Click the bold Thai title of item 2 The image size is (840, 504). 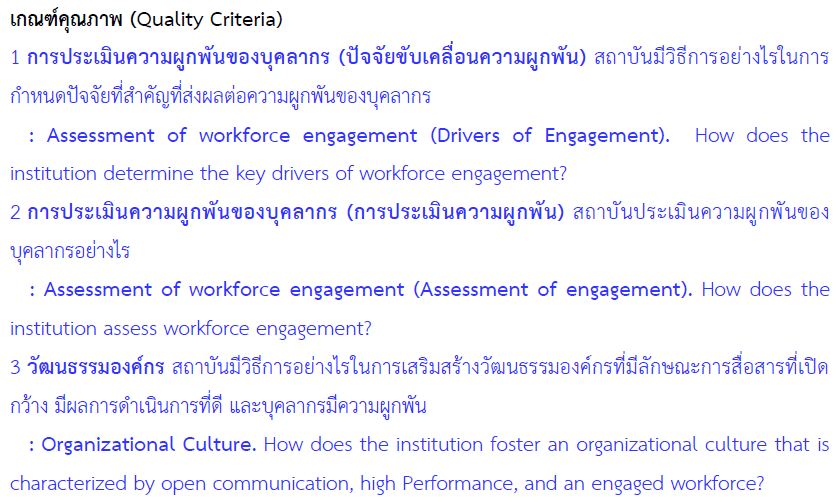tap(296, 213)
